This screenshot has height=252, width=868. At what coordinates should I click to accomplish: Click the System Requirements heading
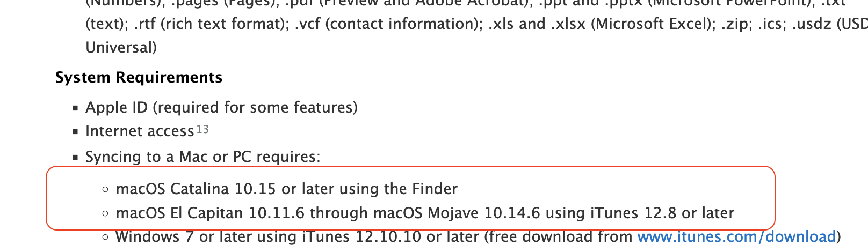139,77
